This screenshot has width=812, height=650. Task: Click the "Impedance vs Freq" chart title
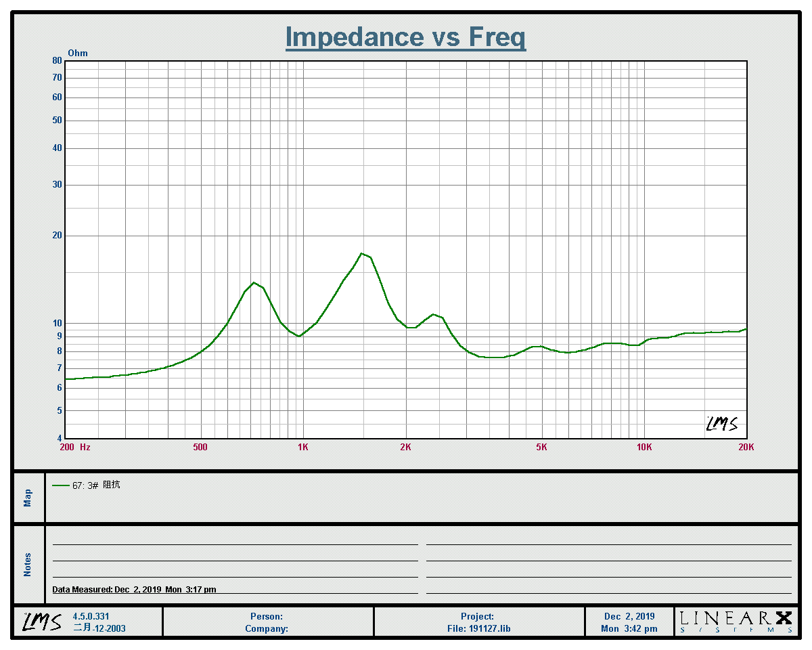405,37
